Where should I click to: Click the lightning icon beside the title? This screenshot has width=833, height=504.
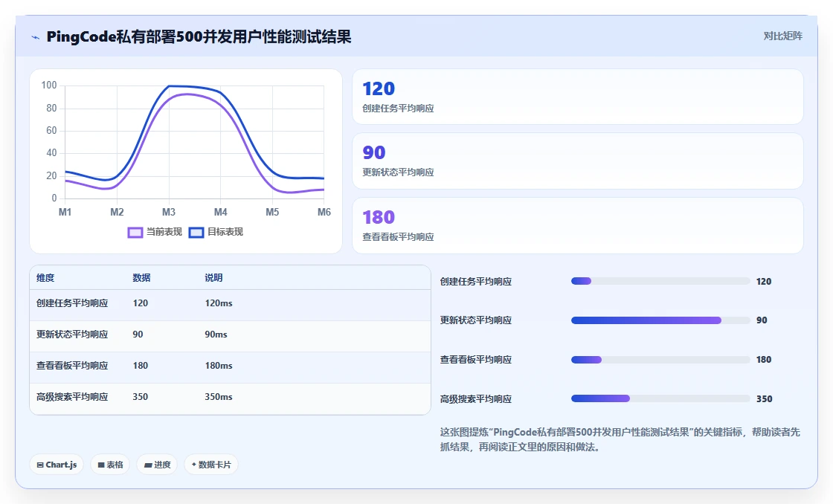pyautogui.click(x=36, y=38)
